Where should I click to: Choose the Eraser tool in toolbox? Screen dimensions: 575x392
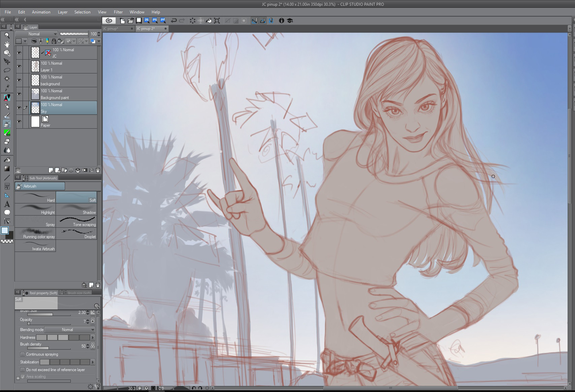coord(7,142)
